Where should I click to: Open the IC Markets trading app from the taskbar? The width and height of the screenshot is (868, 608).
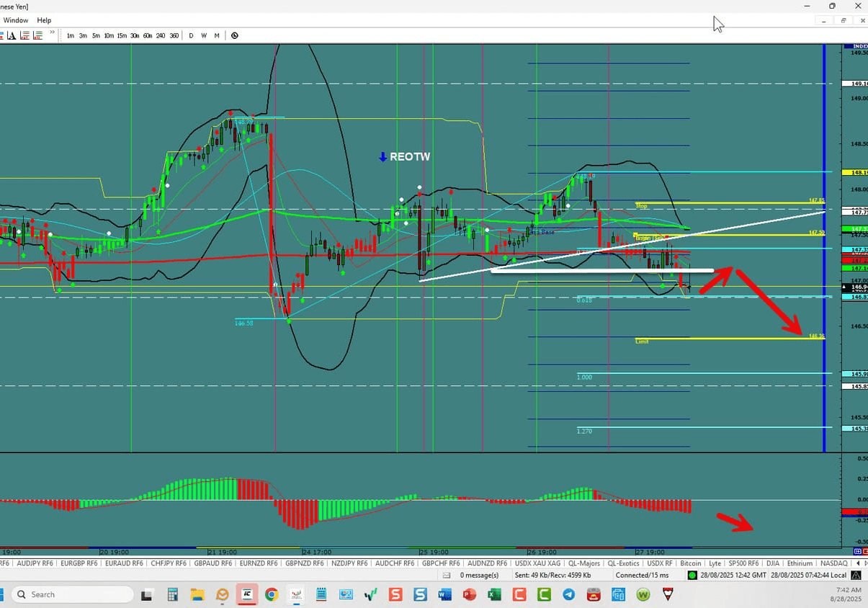246,594
